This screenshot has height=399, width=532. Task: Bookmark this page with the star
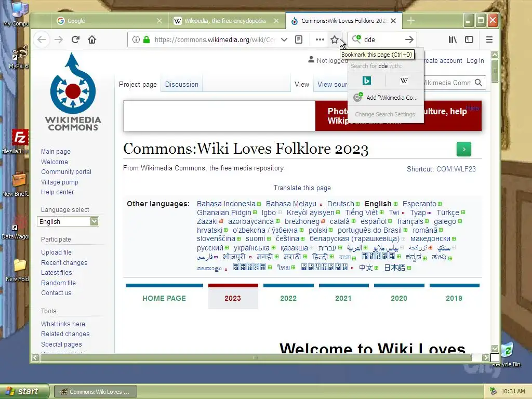tap(335, 39)
